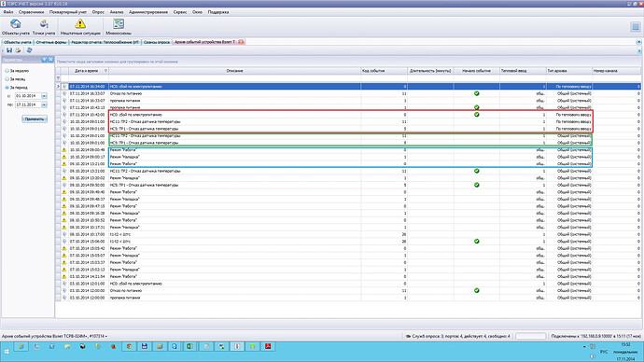Expand toolbar overflow arrow at right edge
The image size is (644, 362).
[x=638, y=51]
